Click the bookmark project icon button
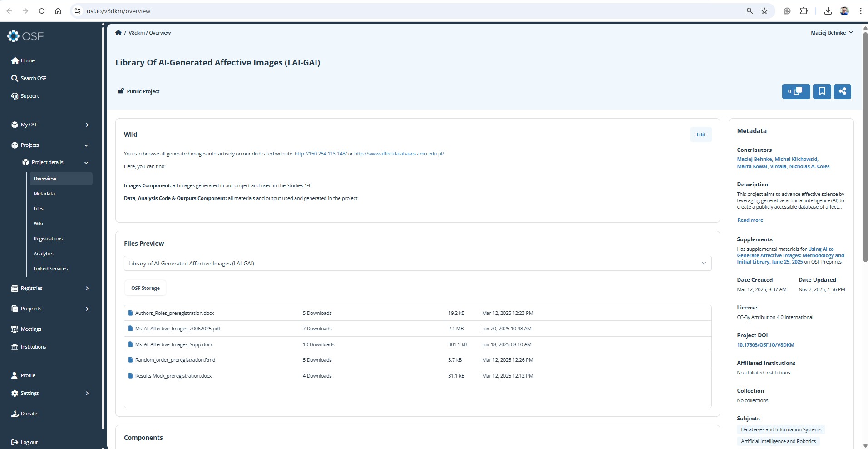Screen dimensions: 868x449 [822, 91]
